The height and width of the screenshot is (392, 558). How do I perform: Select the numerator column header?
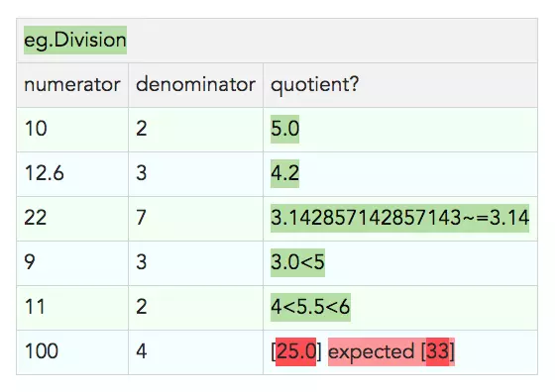coord(72,85)
